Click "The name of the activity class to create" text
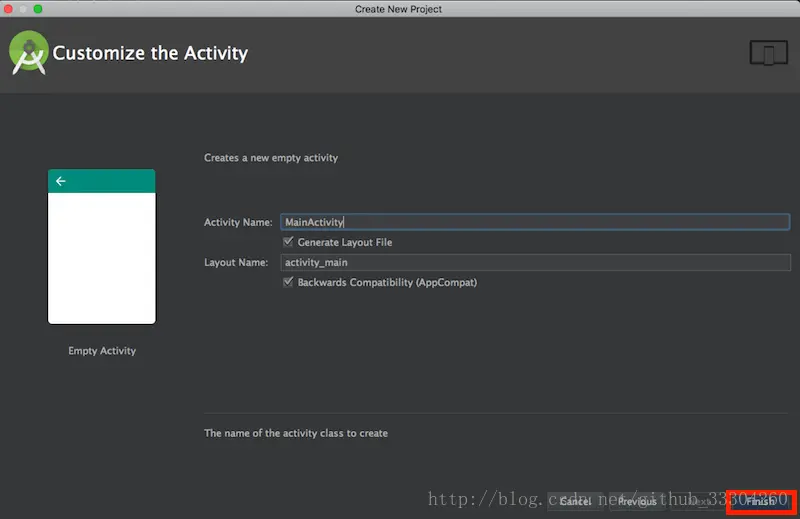This screenshot has height=519, width=800. pos(296,433)
